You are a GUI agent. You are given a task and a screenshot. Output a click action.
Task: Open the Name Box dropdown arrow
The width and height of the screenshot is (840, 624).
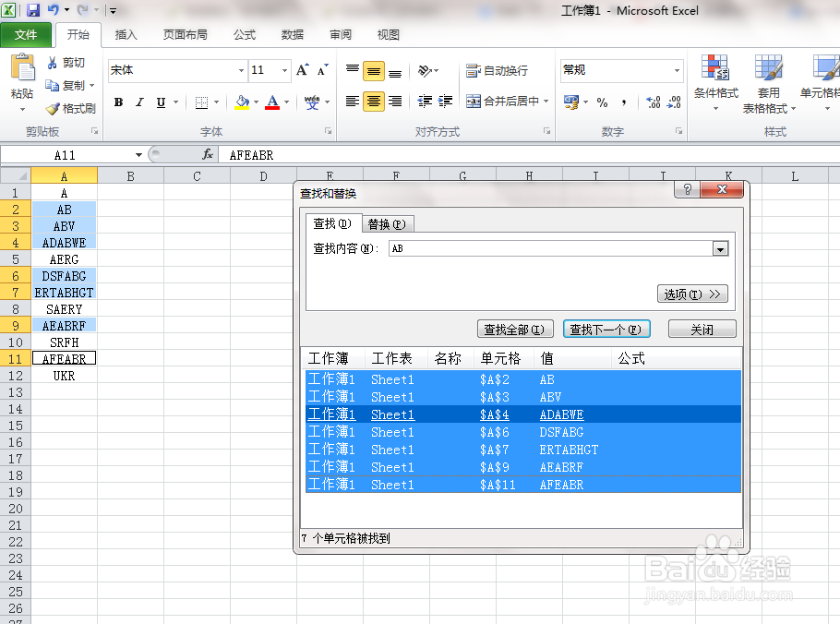(138, 155)
